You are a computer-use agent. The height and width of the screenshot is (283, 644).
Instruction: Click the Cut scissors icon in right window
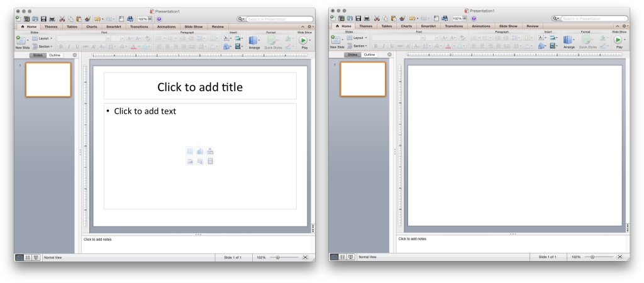(x=377, y=19)
